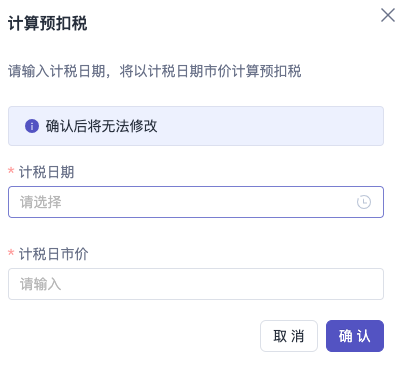
Task: Click the 请输入 placeholder text
Action: click(41, 284)
